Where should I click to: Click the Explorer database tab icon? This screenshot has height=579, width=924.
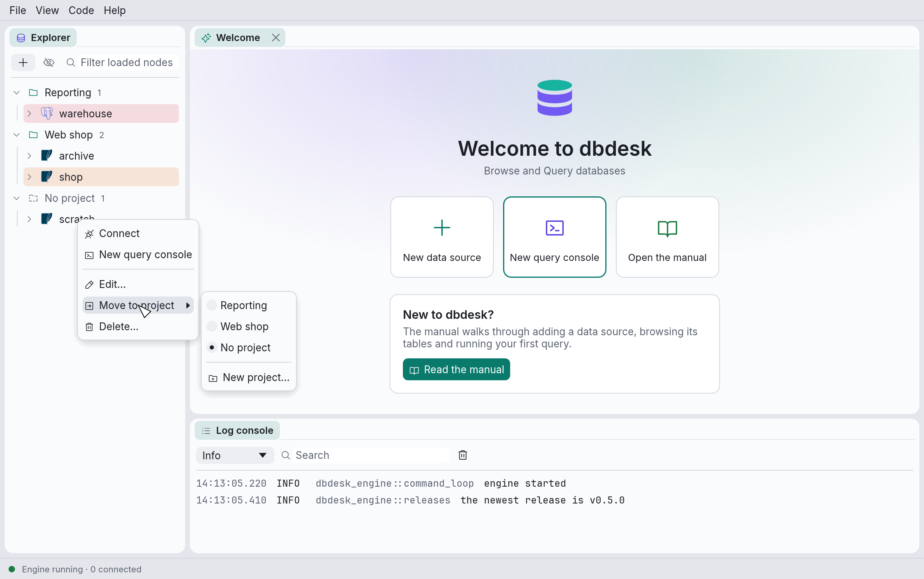(x=21, y=38)
